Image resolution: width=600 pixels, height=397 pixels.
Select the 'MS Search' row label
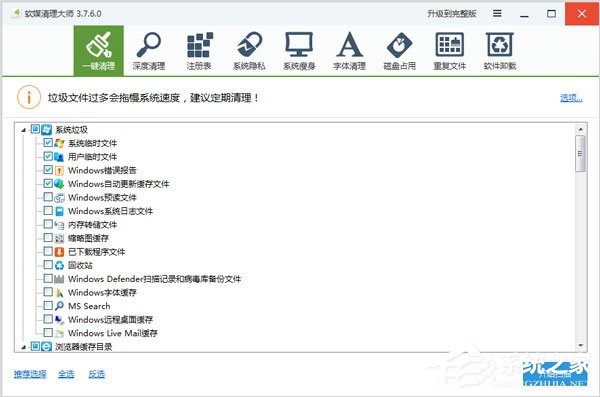89,306
